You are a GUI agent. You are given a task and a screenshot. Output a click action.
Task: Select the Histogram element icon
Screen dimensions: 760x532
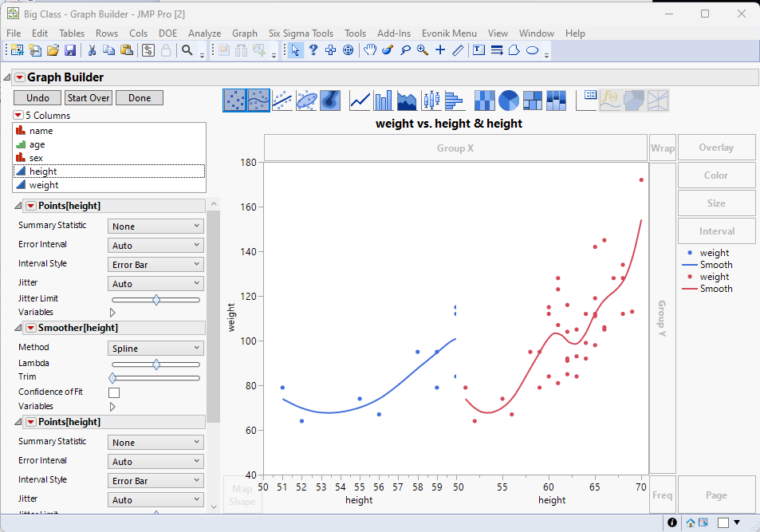click(454, 100)
